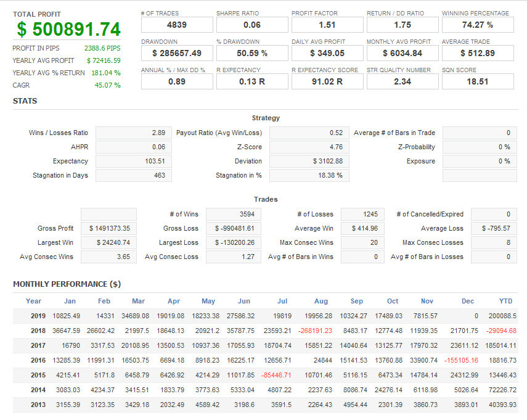
Task: Select the 2014 YTD value 72226.72
Action: pyautogui.click(x=502, y=390)
